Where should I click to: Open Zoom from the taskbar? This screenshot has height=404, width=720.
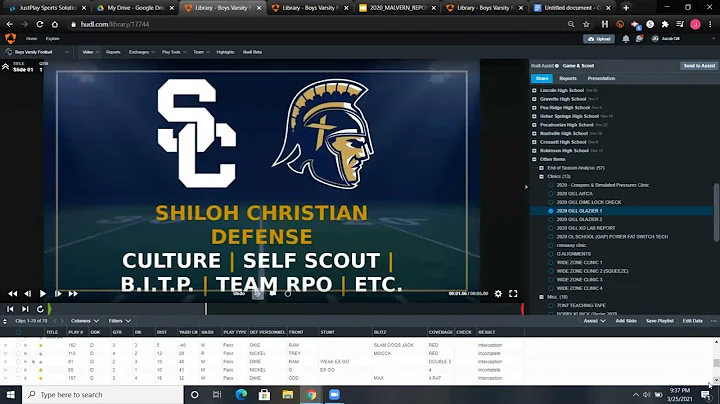coord(334,395)
